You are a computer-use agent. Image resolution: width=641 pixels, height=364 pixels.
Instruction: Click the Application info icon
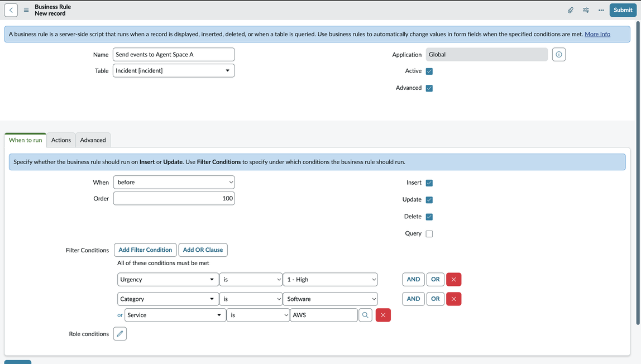coord(558,54)
